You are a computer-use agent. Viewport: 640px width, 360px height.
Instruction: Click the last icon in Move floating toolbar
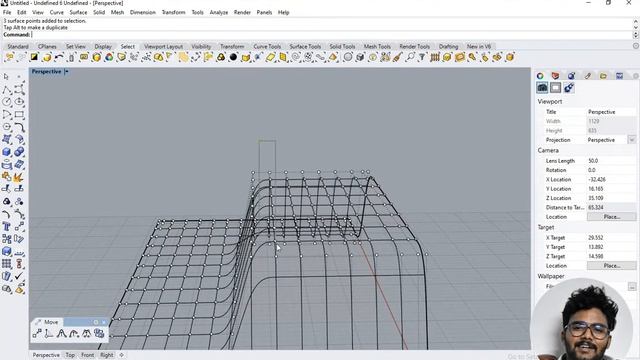[99, 333]
